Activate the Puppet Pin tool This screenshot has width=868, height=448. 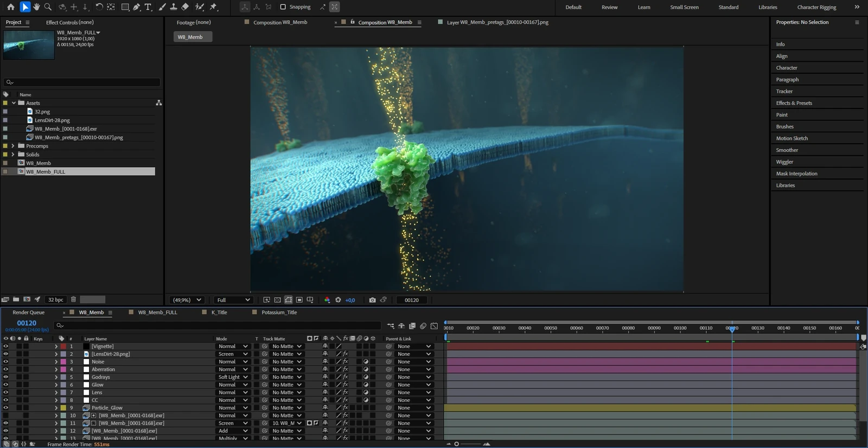click(x=213, y=7)
